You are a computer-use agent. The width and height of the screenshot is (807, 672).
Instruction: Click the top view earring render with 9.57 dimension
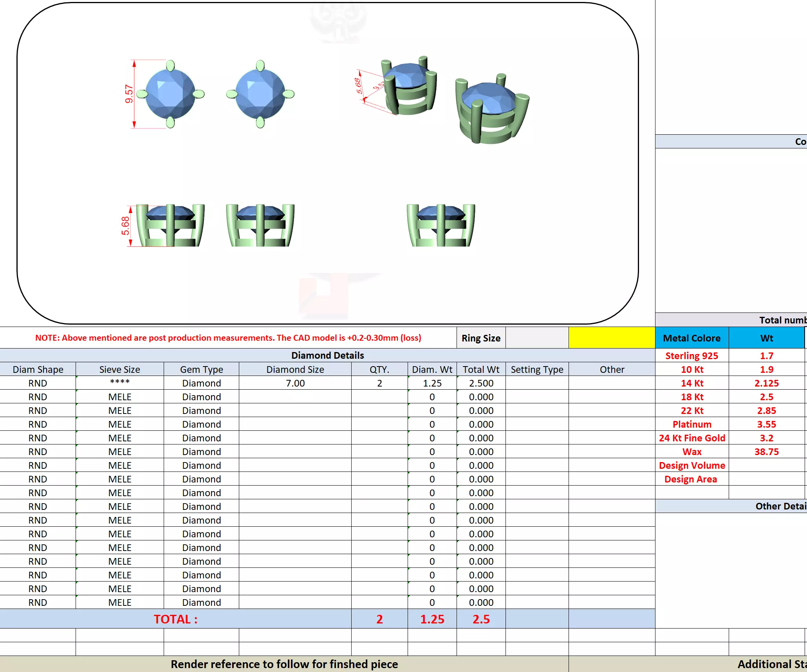[170, 94]
